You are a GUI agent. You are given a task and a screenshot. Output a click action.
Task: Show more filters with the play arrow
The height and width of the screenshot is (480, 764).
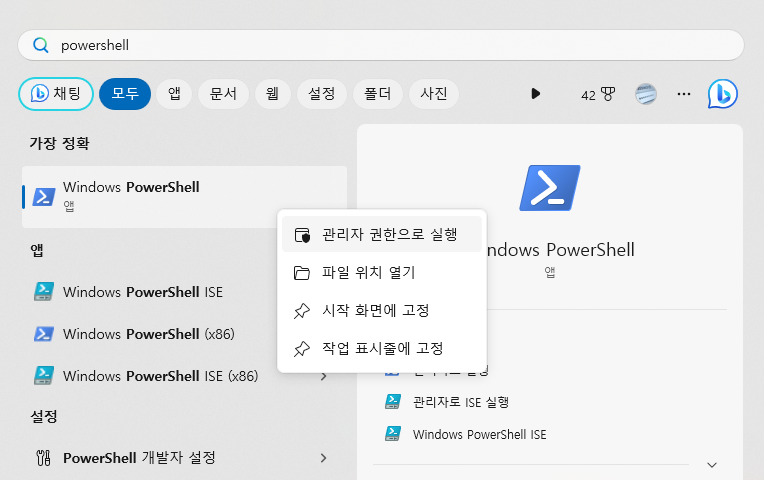tap(535, 94)
